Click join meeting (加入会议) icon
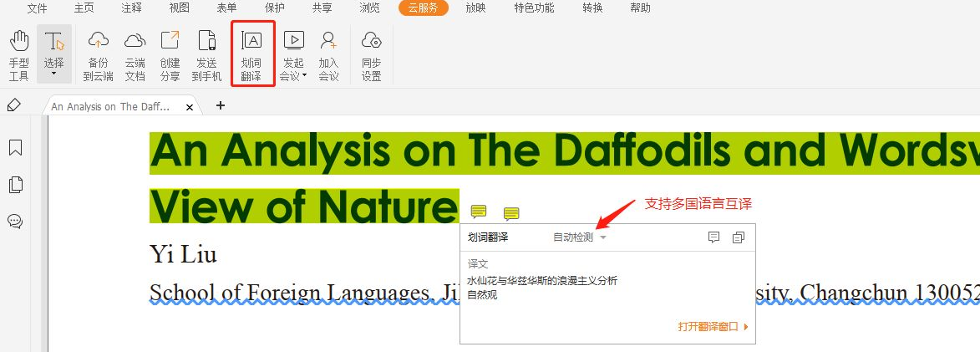This screenshot has height=352, width=980. [328, 55]
